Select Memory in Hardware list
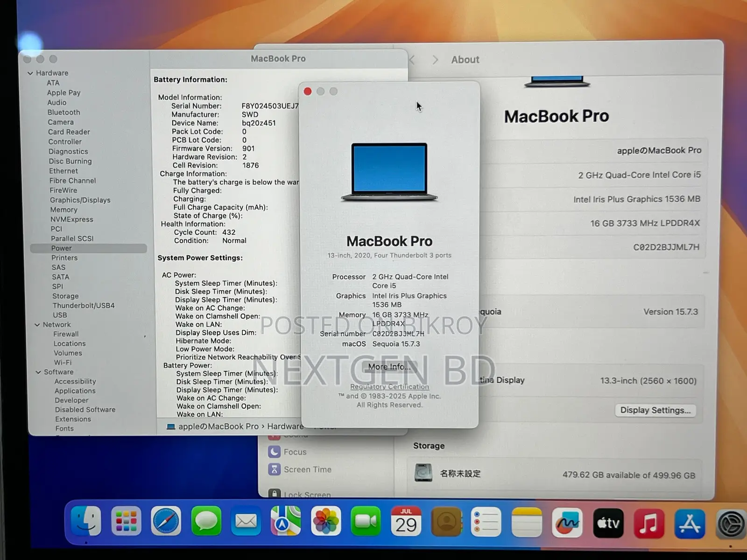This screenshot has height=560, width=747. click(x=64, y=210)
